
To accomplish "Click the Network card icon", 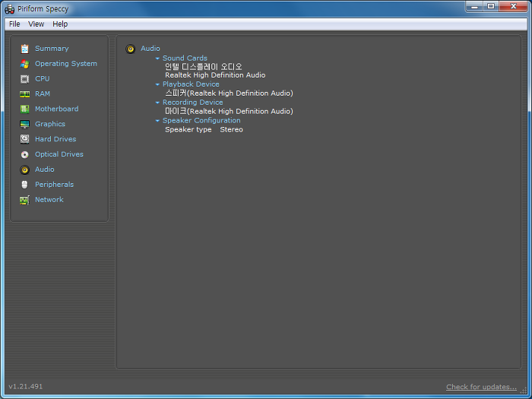I will click(x=24, y=200).
